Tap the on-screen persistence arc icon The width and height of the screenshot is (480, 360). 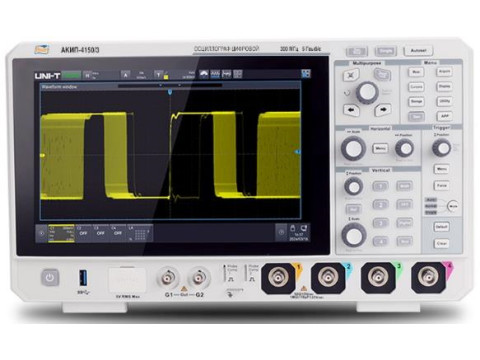203,74
